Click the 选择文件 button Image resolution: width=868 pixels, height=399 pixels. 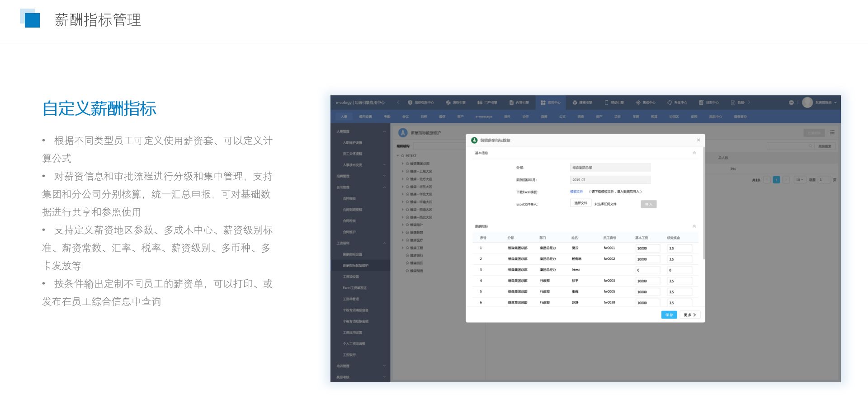580,203
